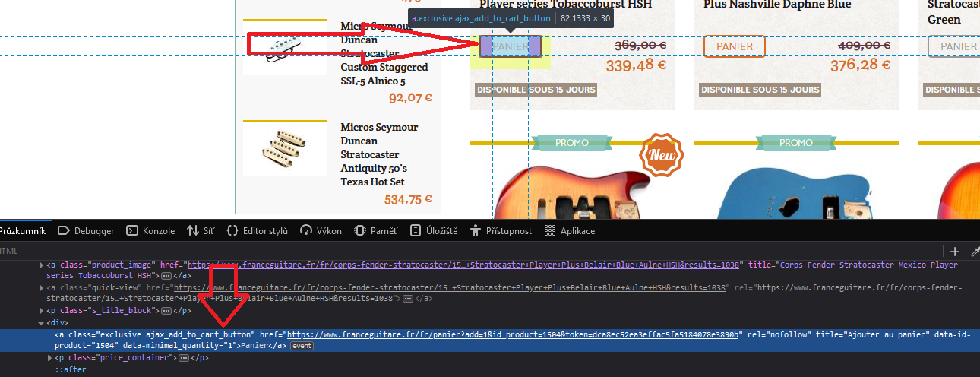Open the Debugger tab in devtools

(86, 230)
